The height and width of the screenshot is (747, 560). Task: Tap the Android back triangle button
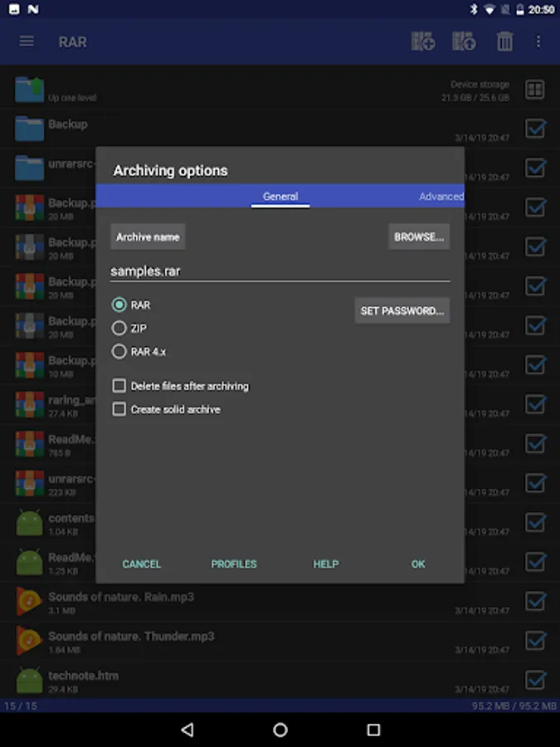[x=187, y=730]
